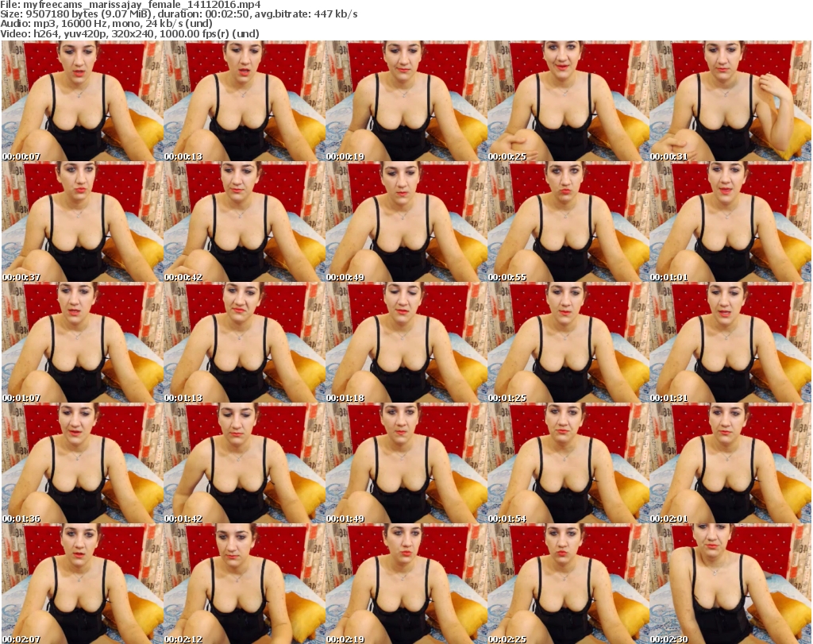Select the thumbnail stamped 00:00:07

83,101
